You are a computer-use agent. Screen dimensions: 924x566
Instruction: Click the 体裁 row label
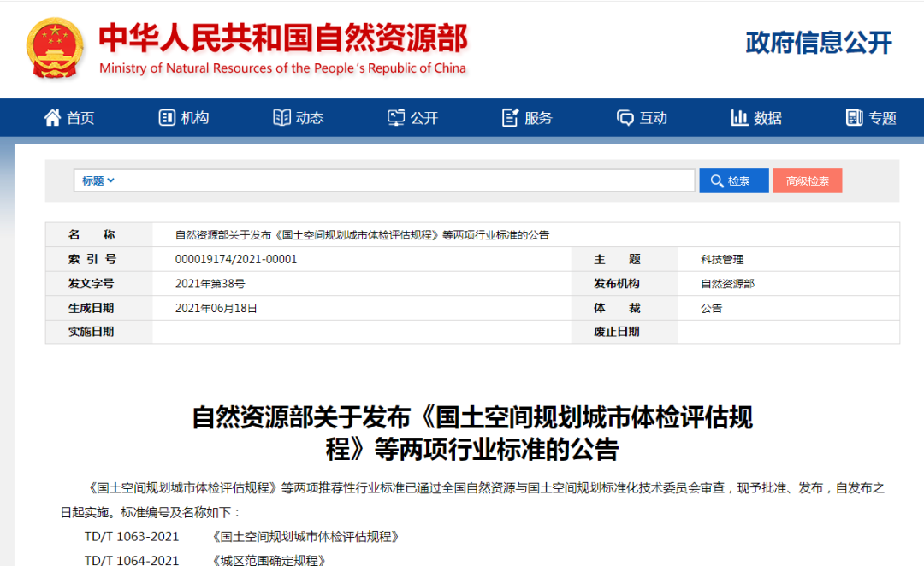617,308
